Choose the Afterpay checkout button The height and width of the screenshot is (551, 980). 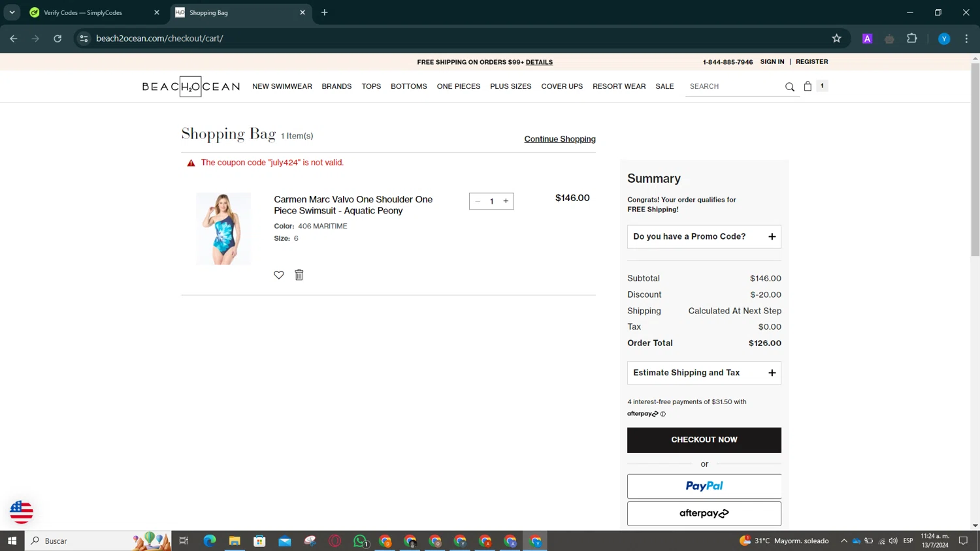pos(704,514)
